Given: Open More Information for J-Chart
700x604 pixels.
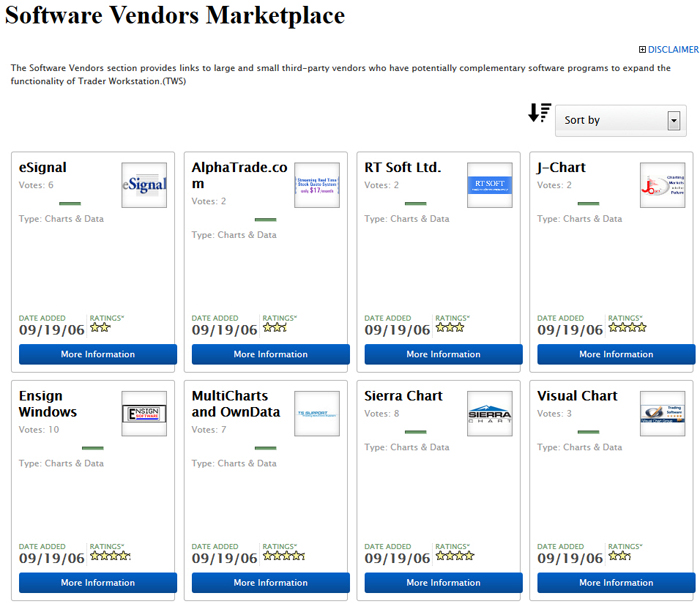Looking at the screenshot, I should pyautogui.click(x=616, y=354).
